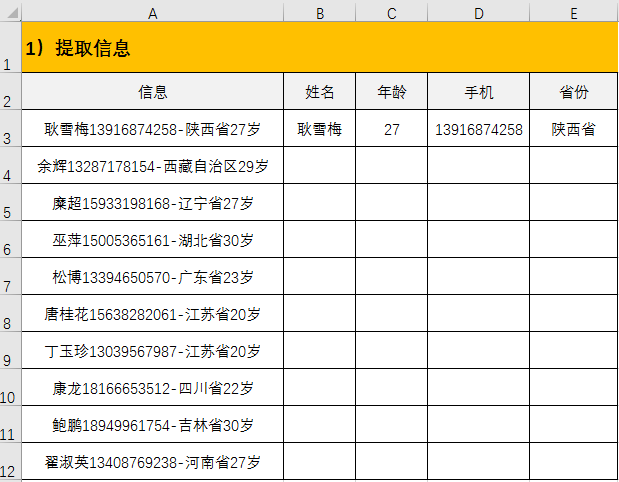Select cell '鲍鹏18949961754-吉林省30岁'
619x482 pixels.
coord(152,424)
